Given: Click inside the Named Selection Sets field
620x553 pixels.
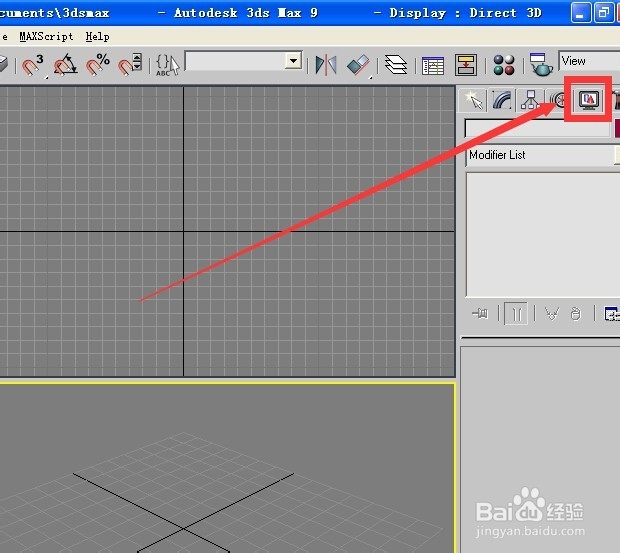Looking at the screenshot, I should click(x=235, y=61).
